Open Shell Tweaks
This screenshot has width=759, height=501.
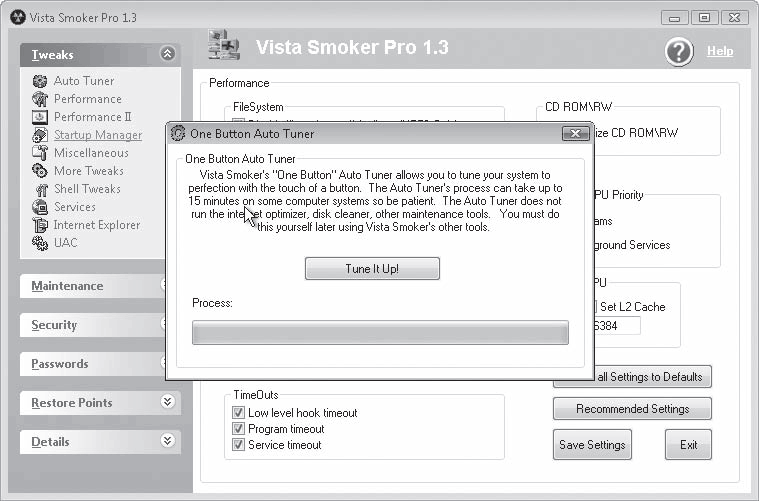[87, 189]
